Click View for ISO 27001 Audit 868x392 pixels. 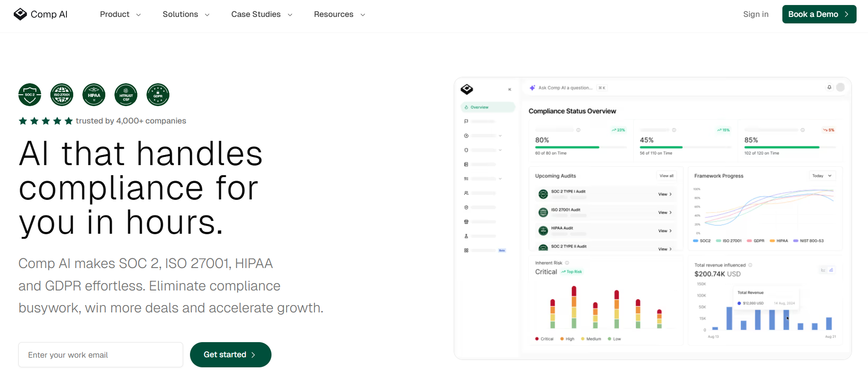pyautogui.click(x=665, y=213)
